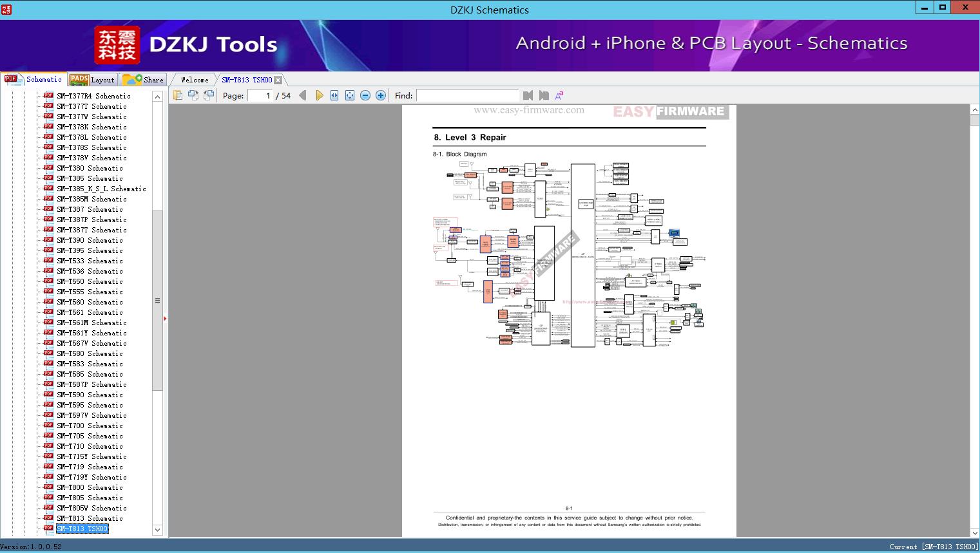
Task: Open SM-T378S Schematic in the tree
Action: click(91, 147)
